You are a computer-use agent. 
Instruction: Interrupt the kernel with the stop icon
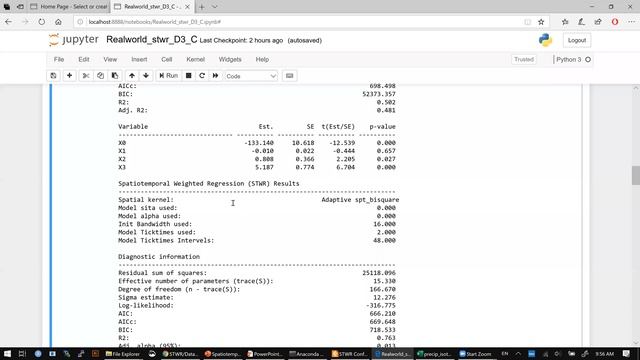(189, 76)
